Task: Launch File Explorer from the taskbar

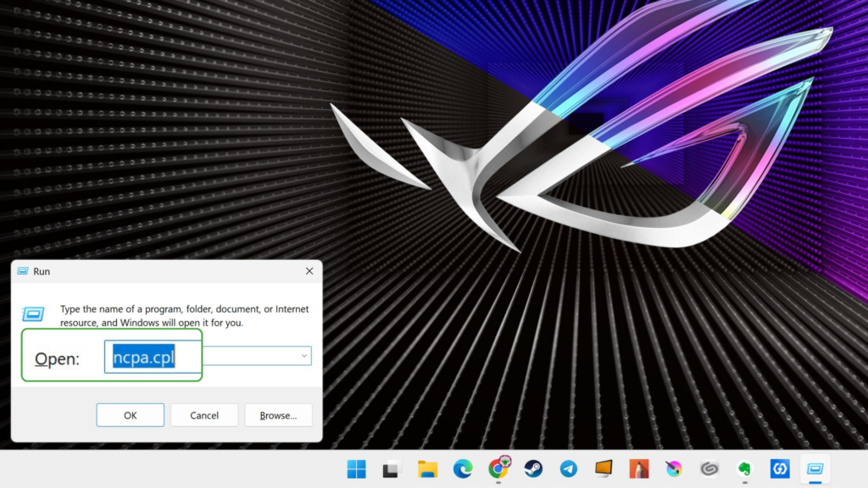Action: coord(427,469)
